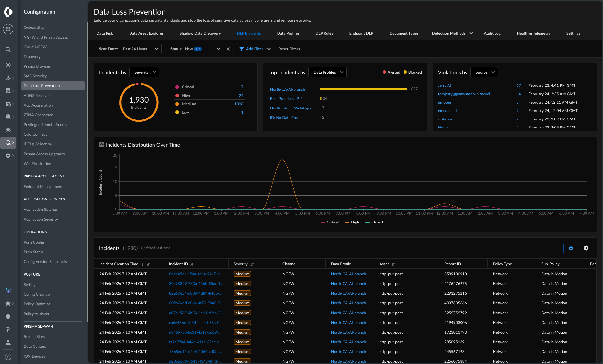Go to the Data Profiles tab

click(288, 33)
